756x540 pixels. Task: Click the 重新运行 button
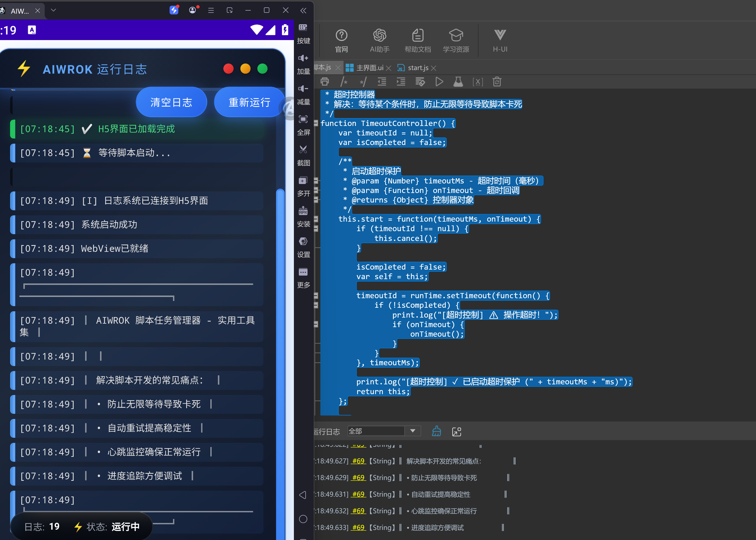click(249, 102)
